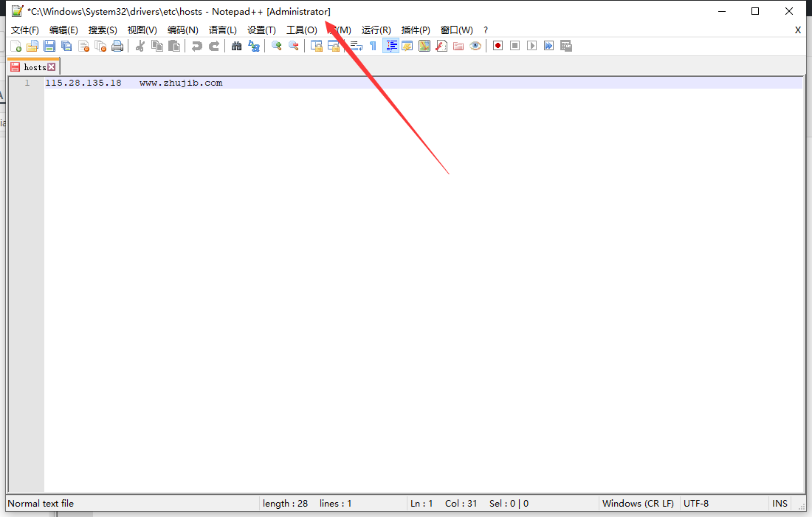This screenshot has height=517, width=812.
Task: Toggle the indent guide button
Action: coord(390,46)
